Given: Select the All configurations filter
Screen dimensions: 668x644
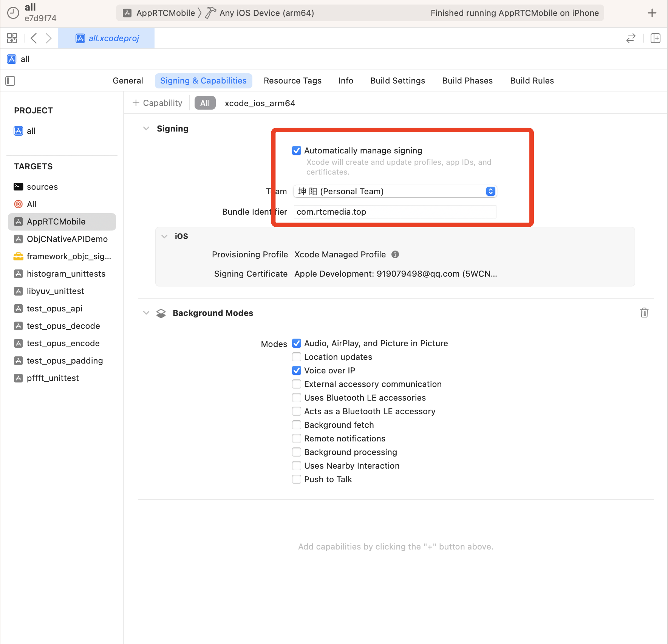Looking at the screenshot, I should click(205, 103).
